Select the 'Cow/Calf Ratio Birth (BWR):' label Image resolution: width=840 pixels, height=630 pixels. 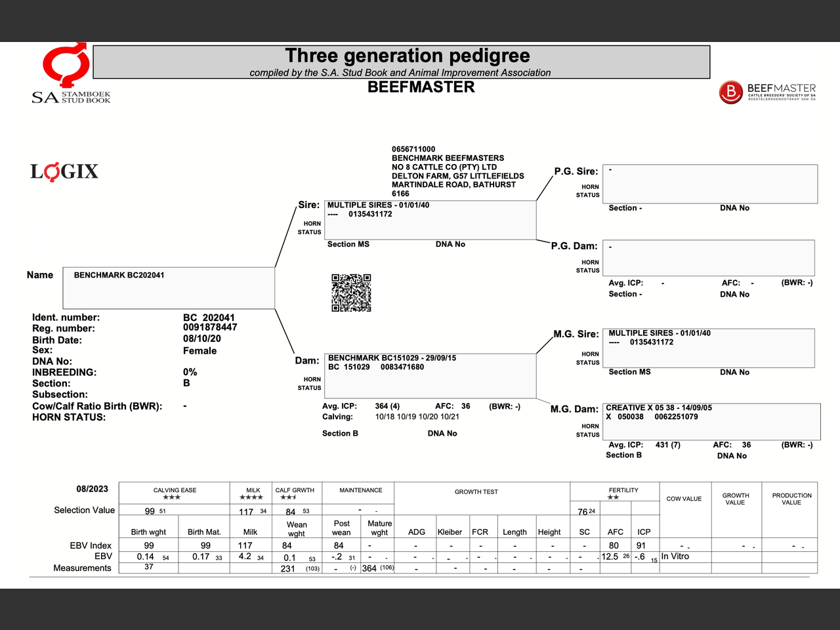click(x=97, y=406)
